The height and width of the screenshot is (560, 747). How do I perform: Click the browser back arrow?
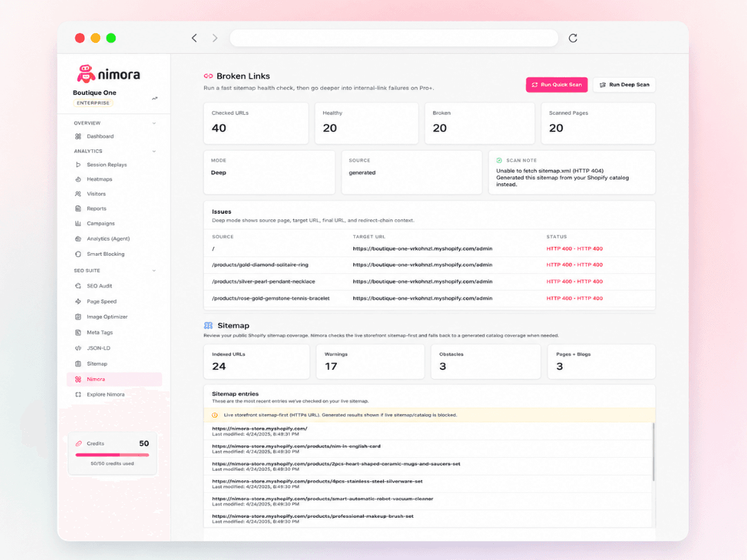point(194,38)
